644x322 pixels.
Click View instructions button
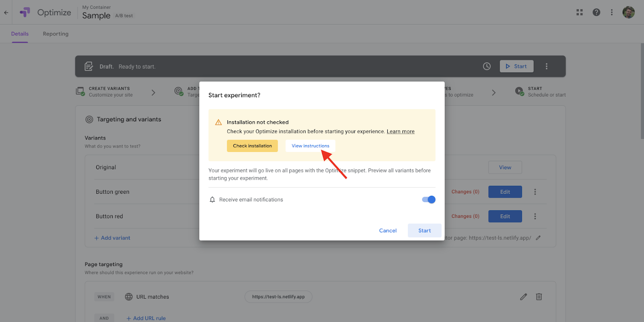[x=310, y=146]
